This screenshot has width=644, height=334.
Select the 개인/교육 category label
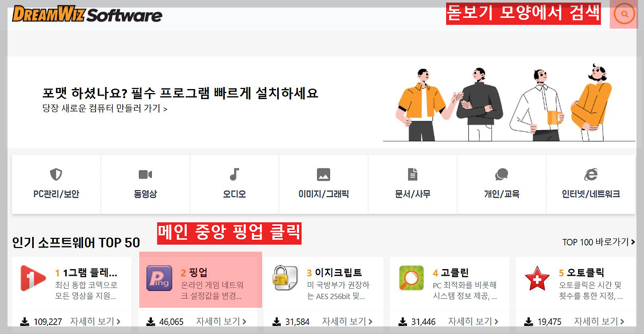tap(502, 194)
